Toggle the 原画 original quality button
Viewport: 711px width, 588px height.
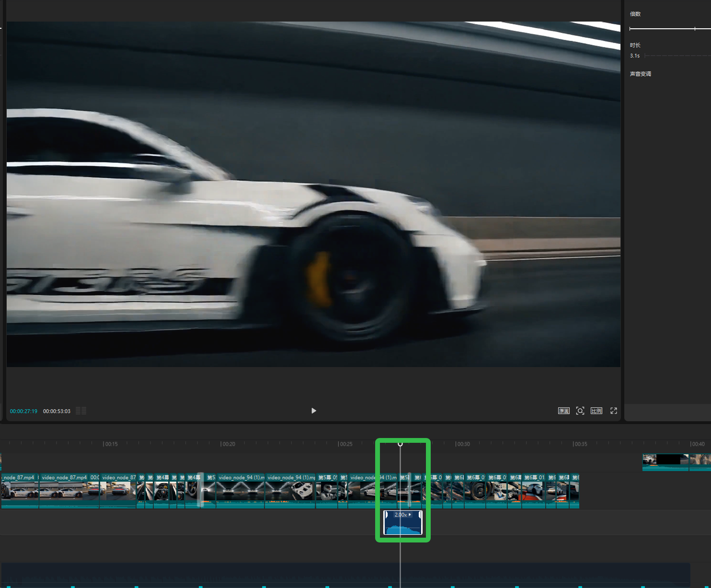(564, 411)
